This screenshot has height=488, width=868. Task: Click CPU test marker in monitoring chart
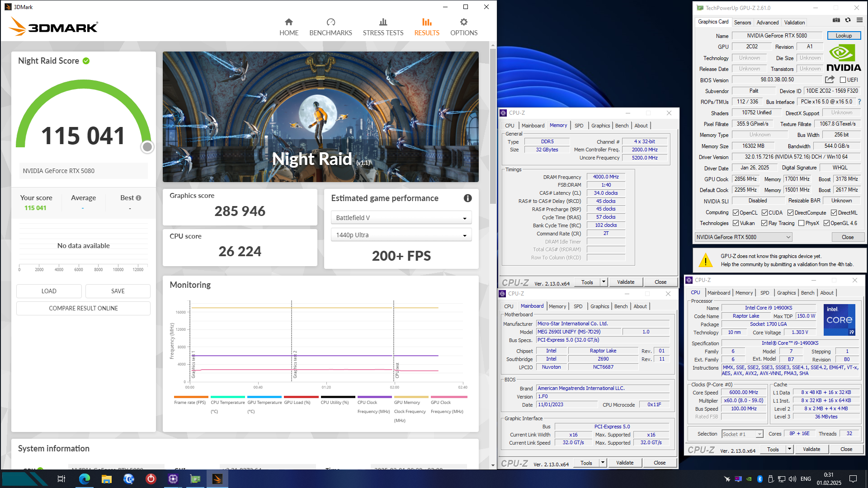tap(397, 370)
